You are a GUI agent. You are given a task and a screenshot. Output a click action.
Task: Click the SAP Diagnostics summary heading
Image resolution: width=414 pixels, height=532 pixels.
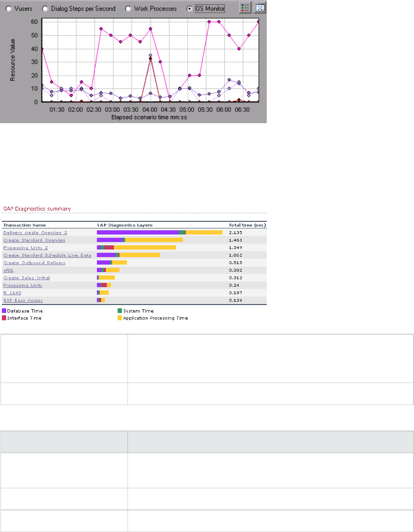[37, 209]
